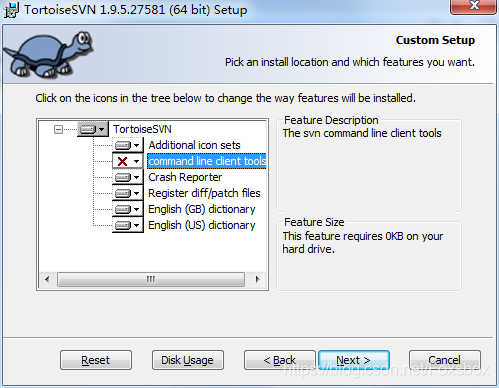
Task: Open install-state dropdown for English (US) dictionary
Action: [x=128, y=225]
